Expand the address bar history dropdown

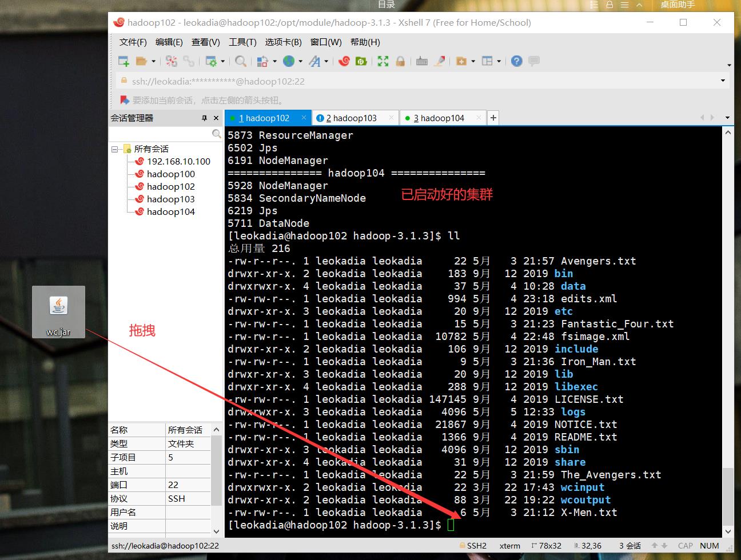coord(723,81)
